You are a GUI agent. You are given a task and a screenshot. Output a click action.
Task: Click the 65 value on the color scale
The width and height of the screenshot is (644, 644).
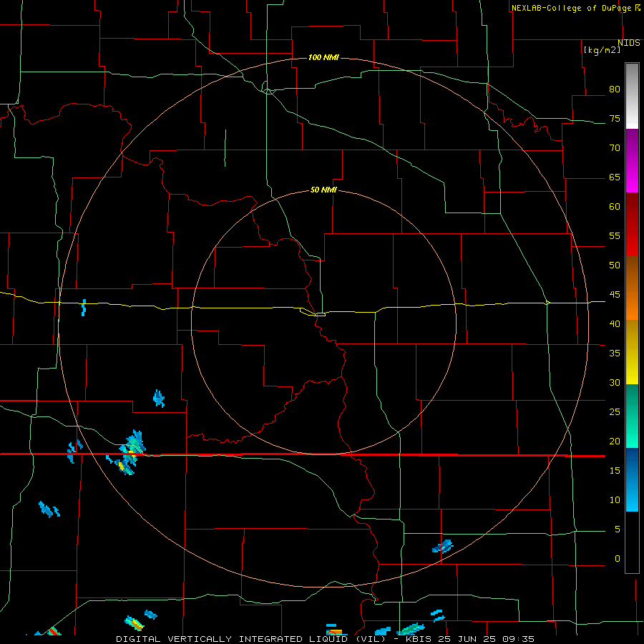coord(615,177)
